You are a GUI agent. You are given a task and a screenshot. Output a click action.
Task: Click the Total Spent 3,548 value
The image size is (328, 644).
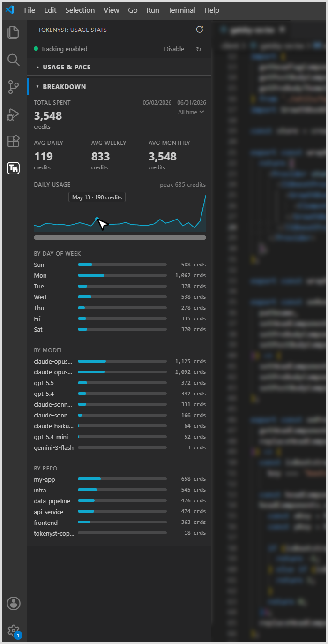click(x=48, y=116)
